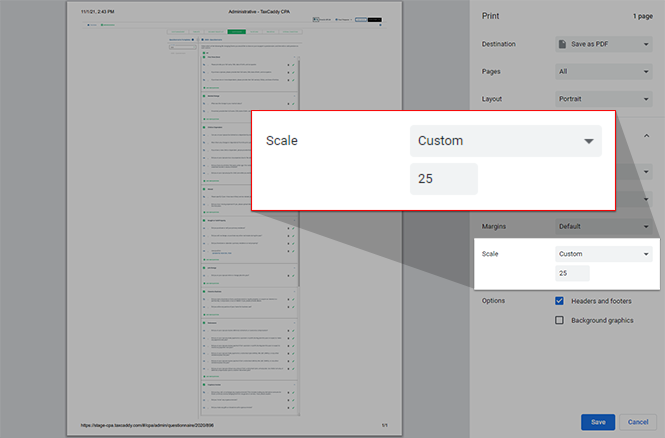Click the Cancel button
Screen dimensions: 665x438
point(638,422)
